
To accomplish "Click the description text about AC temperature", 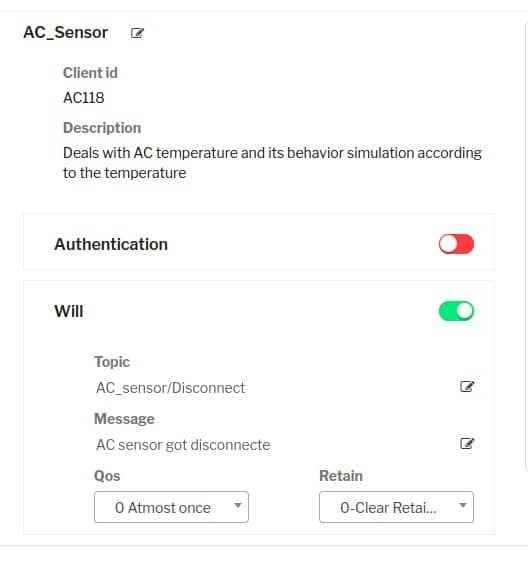I will (x=272, y=163).
